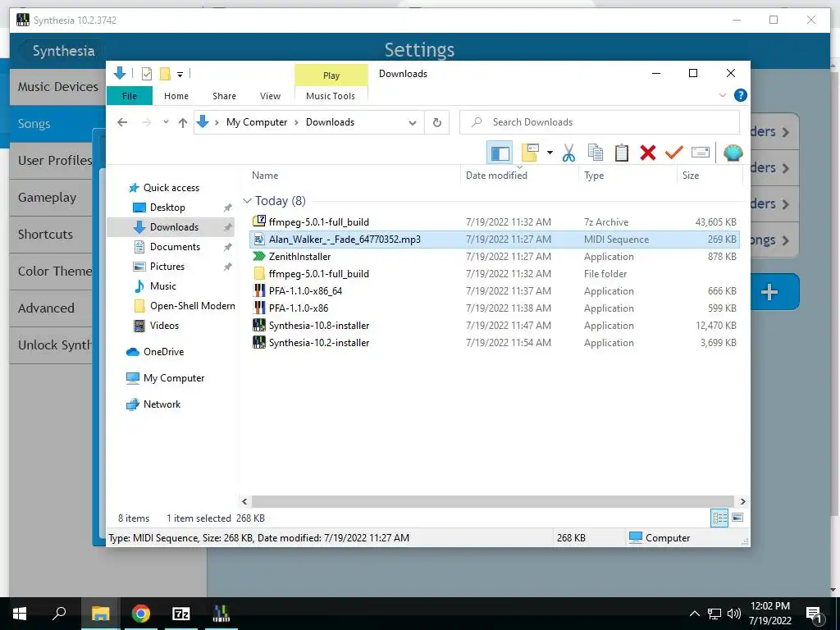Open the Home ribbon tab
Image resolution: width=840 pixels, height=630 pixels.
[176, 96]
